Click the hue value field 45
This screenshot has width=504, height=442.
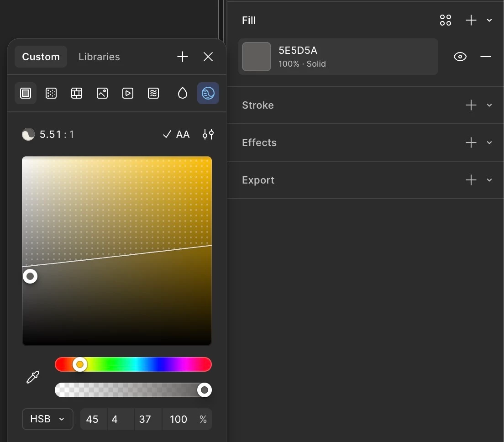point(93,419)
